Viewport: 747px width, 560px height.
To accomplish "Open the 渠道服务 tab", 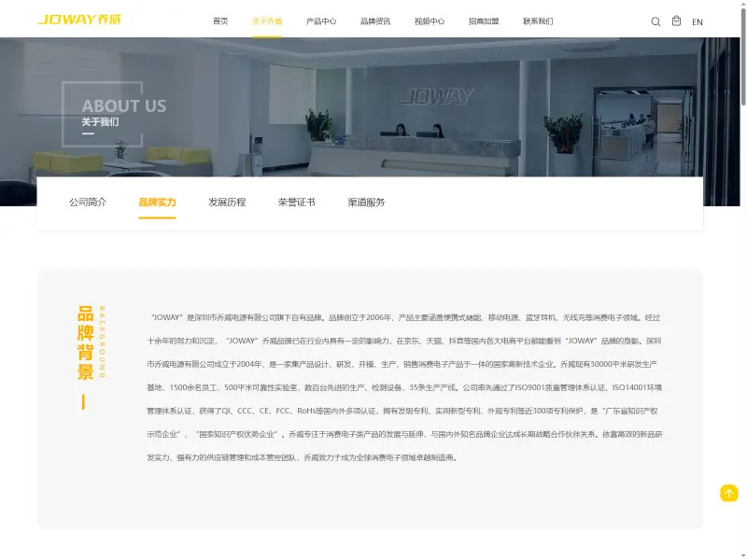I will click(366, 202).
